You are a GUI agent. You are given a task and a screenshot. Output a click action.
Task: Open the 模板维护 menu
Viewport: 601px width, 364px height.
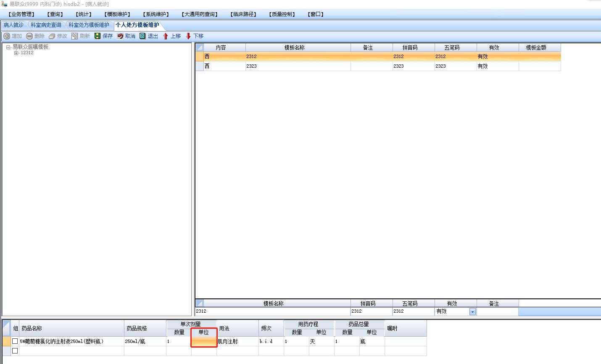pyautogui.click(x=117, y=14)
